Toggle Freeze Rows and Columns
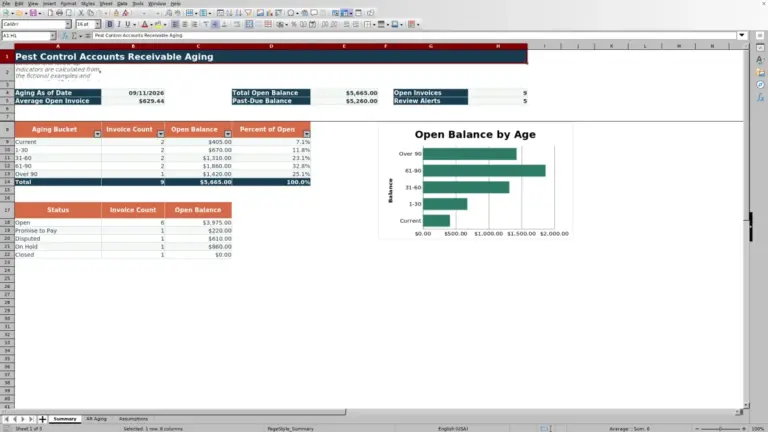Viewport: 768px width, 432px height. (347, 13)
